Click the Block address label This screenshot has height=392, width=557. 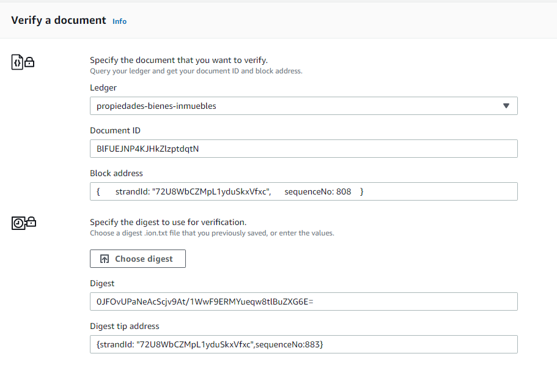click(x=116, y=173)
